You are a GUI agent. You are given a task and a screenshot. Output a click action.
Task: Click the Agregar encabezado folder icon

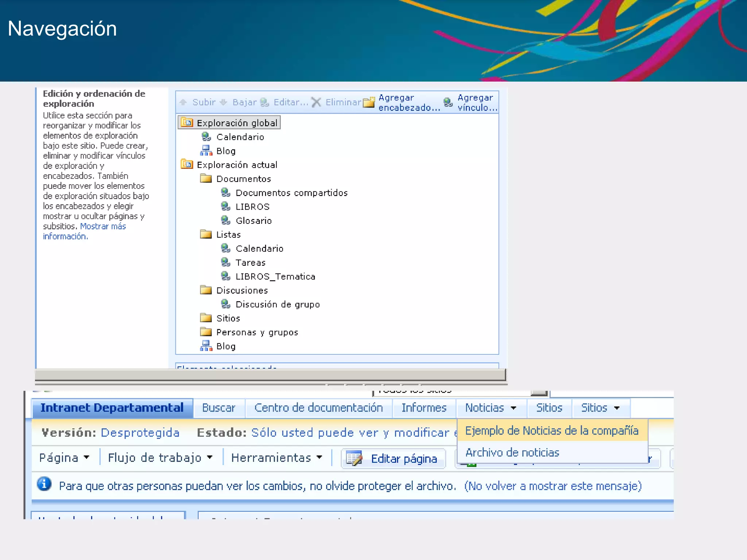point(369,102)
